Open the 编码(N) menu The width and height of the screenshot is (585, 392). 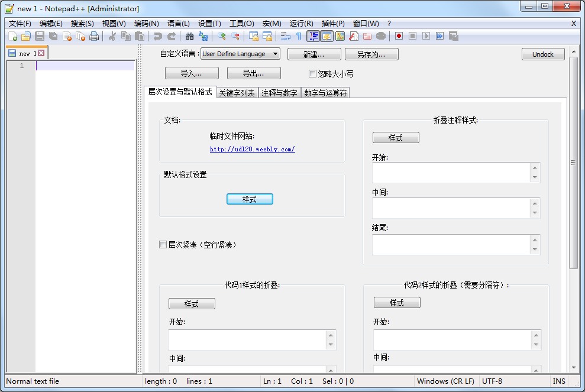click(x=146, y=24)
